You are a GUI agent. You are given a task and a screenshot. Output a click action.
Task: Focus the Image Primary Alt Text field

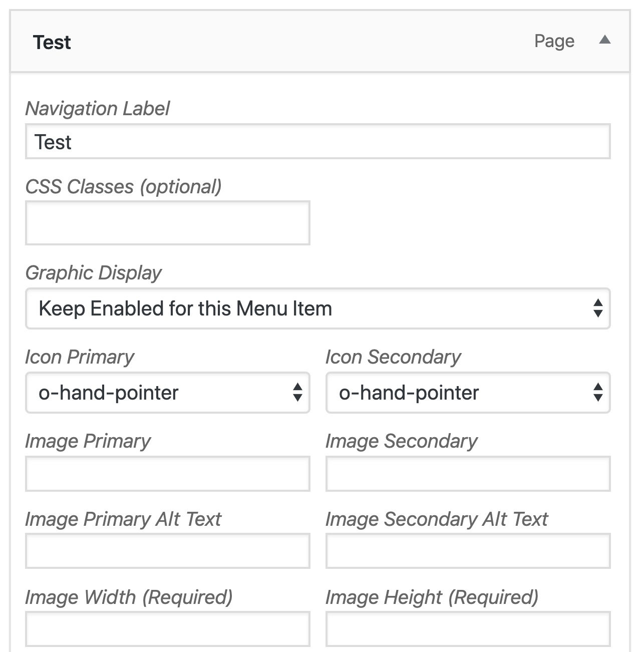click(x=167, y=551)
